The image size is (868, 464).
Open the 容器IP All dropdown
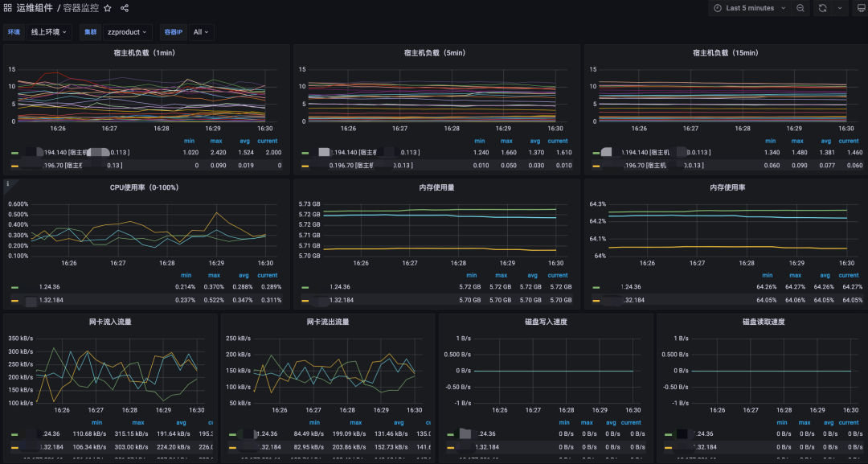[201, 32]
